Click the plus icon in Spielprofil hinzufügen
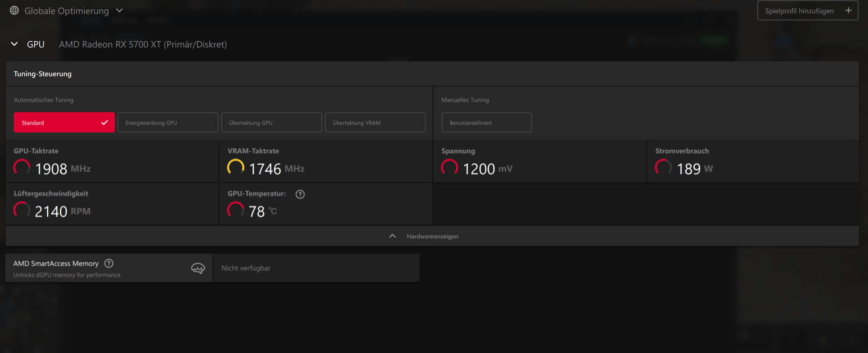Viewport: 868px width, 353px height. tap(849, 11)
